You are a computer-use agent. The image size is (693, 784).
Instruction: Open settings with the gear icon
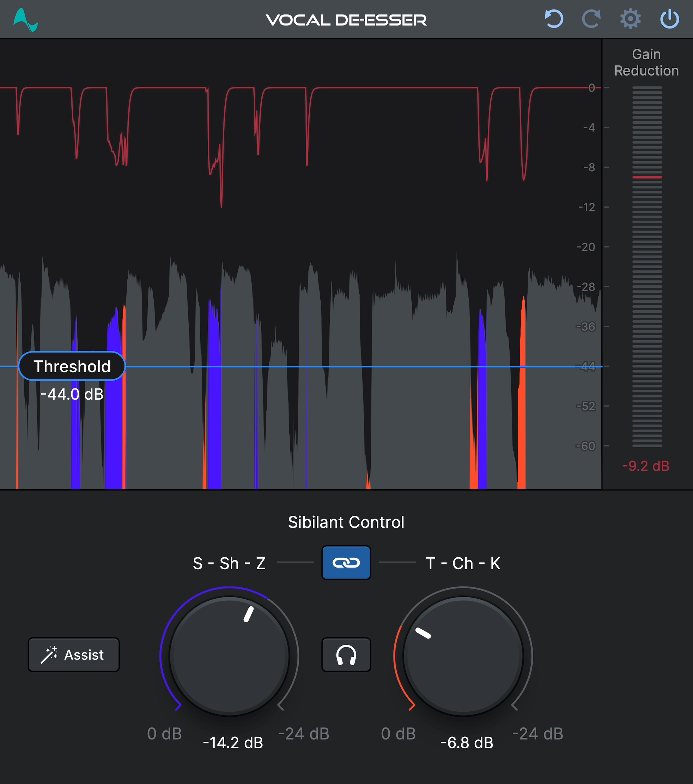click(630, 19)
